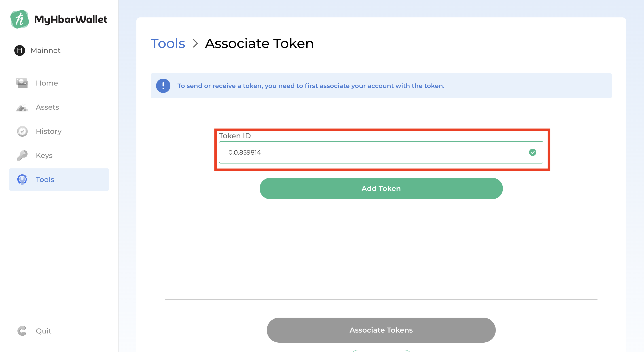This screenshot has width=644, height=352.
Task: Click the Assets gems icon
Action: tap(22, 107)
